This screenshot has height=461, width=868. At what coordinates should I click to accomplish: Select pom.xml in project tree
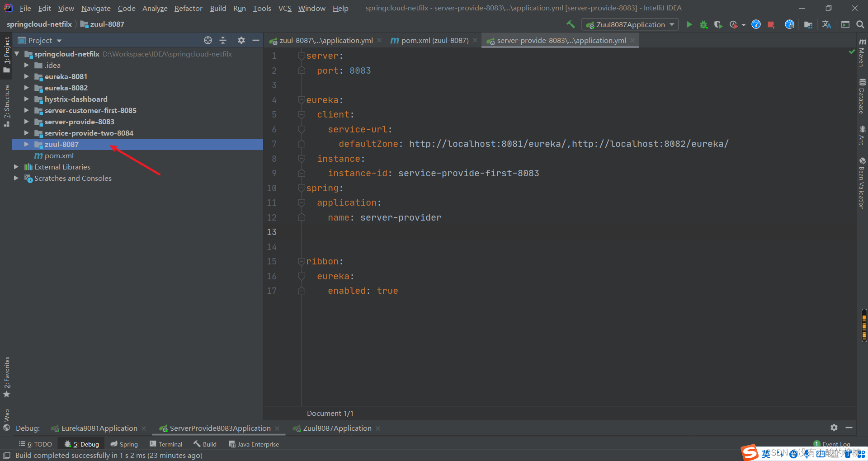[59, 155]
